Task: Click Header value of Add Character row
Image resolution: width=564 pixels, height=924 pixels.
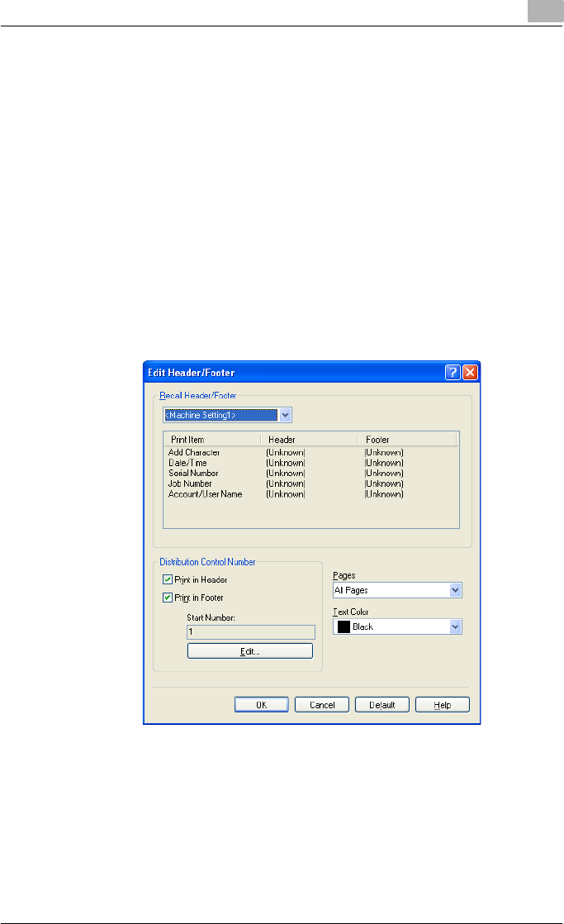Action: tap(286, 453)
